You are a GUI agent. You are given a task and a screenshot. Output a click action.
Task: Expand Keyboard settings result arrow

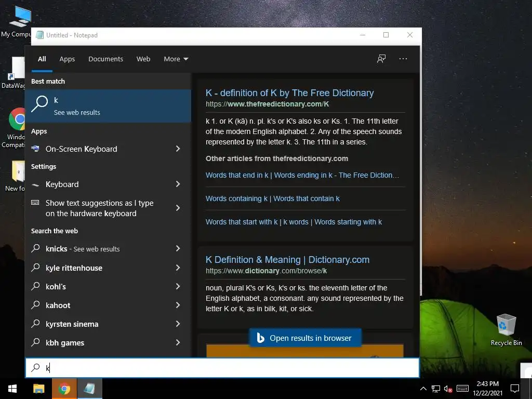(x=178, y=184)
